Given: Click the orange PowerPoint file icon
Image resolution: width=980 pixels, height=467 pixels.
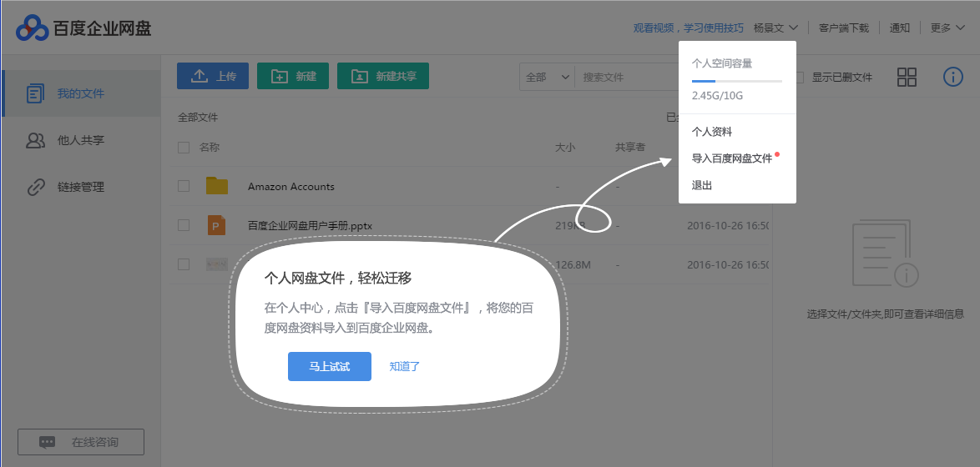Looking at the screenshot, I should (216, 225).
